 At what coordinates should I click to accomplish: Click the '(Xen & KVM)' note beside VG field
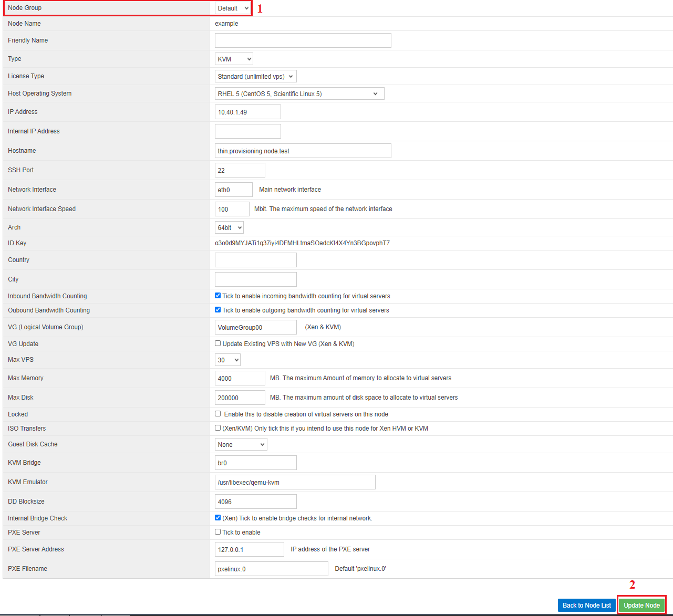click(x=323, y=327)
